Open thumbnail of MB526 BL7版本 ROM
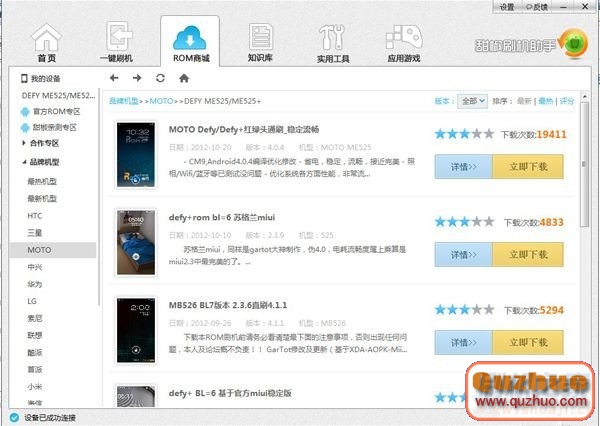 [136, 330]
